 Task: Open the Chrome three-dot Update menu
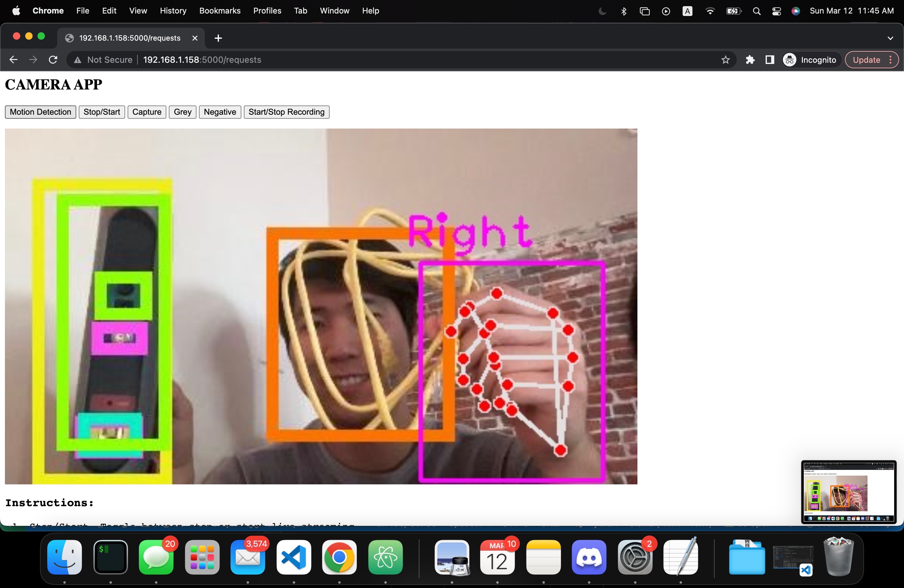(890, 60)
